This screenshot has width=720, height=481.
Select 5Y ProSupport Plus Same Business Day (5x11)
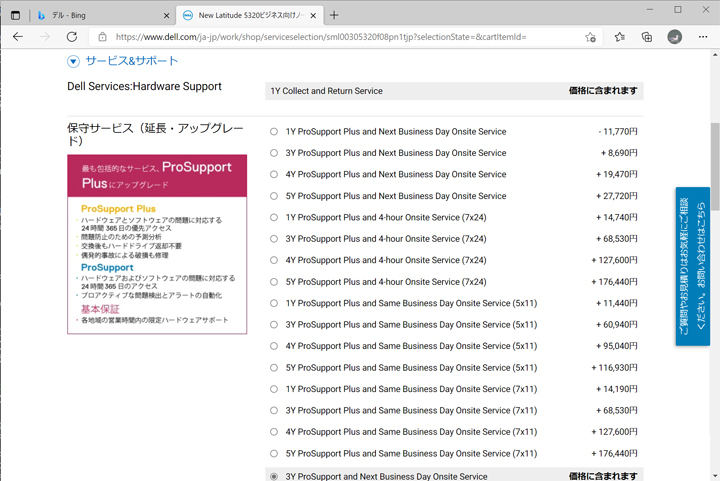tap(274, 368)
